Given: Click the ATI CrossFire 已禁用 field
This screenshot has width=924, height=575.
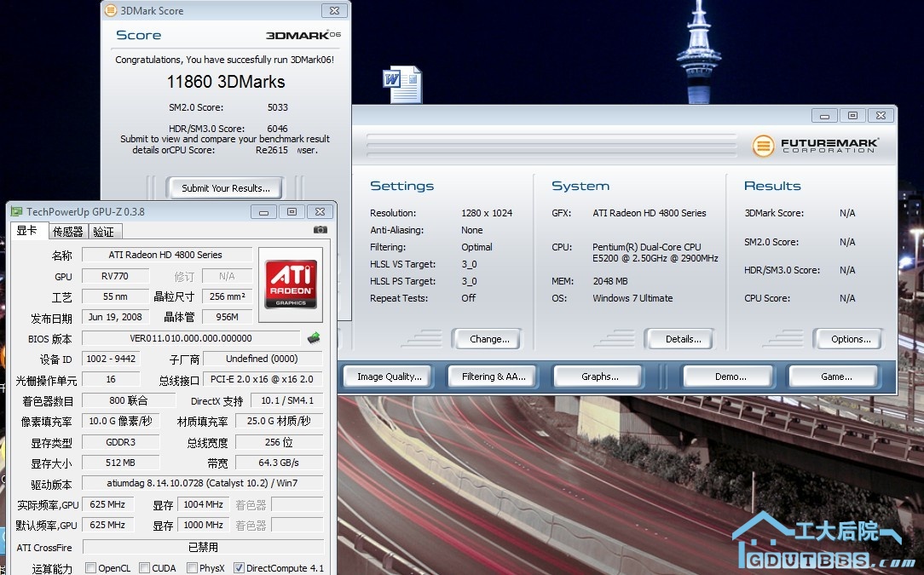Looking at the screenshot, I should tap(203, 547).
